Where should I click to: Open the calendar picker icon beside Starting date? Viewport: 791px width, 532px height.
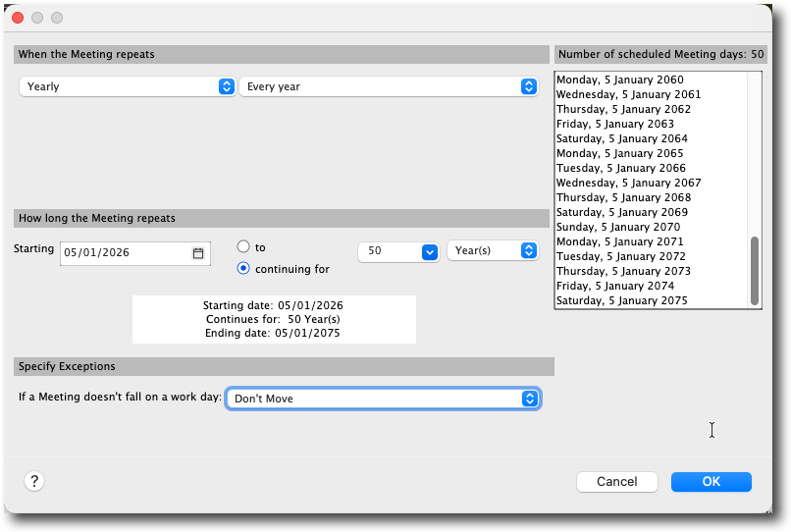coord(197,253)
